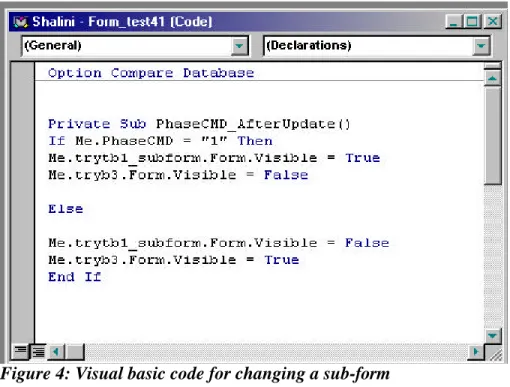Click the vertical scrollbar down arrow
The image size is (510, 387).
pos(493,335)
